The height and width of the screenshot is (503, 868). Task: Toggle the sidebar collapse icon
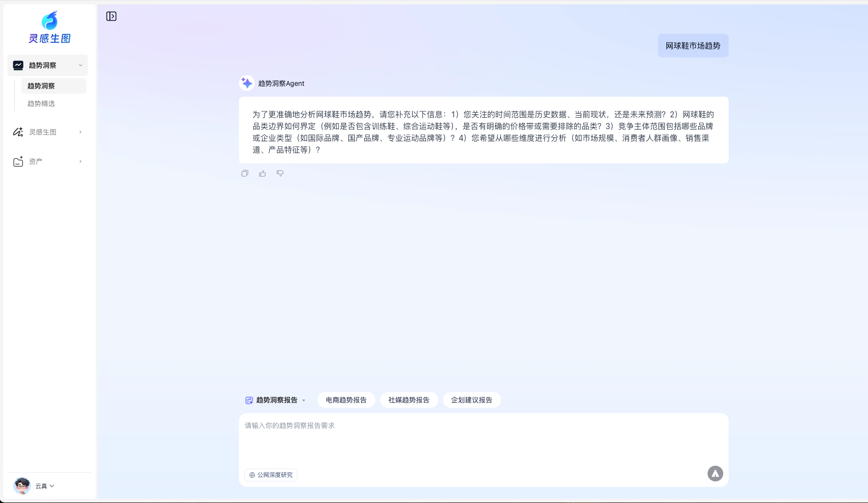click(x=111, y=16)
